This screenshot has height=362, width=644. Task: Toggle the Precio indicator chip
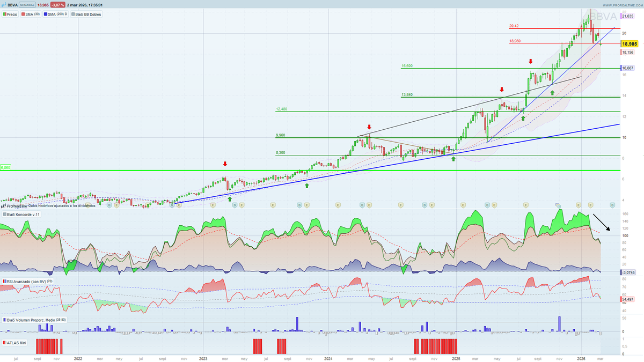(x=10, y=14)
